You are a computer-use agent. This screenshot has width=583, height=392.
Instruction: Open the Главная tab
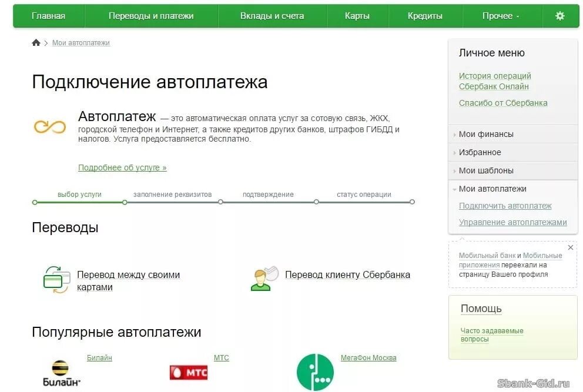pyautogui.click(x=48, y=16)
